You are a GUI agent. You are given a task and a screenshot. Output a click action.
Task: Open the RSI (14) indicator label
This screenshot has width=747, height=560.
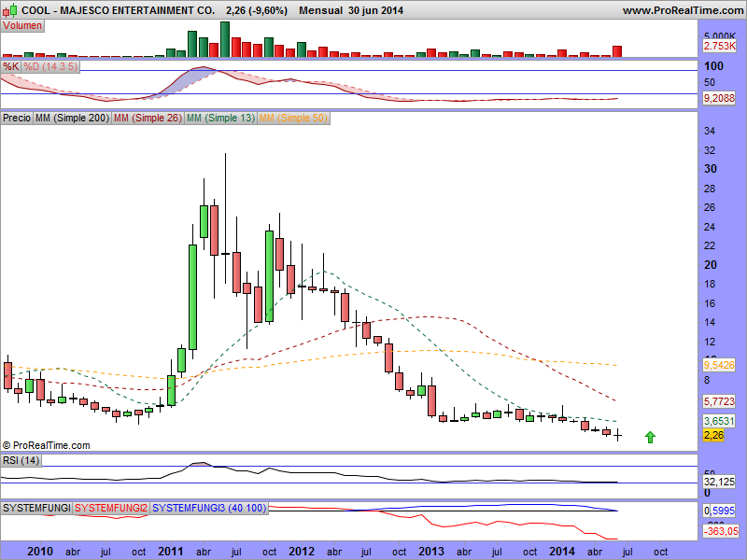(21, 460)
